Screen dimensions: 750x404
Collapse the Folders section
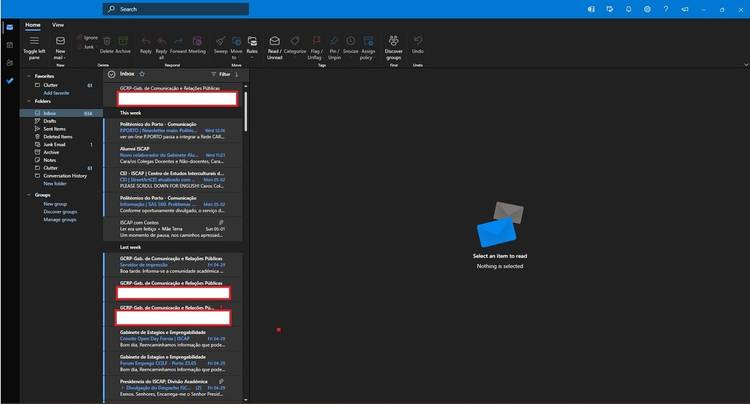[x=29, y=101]
